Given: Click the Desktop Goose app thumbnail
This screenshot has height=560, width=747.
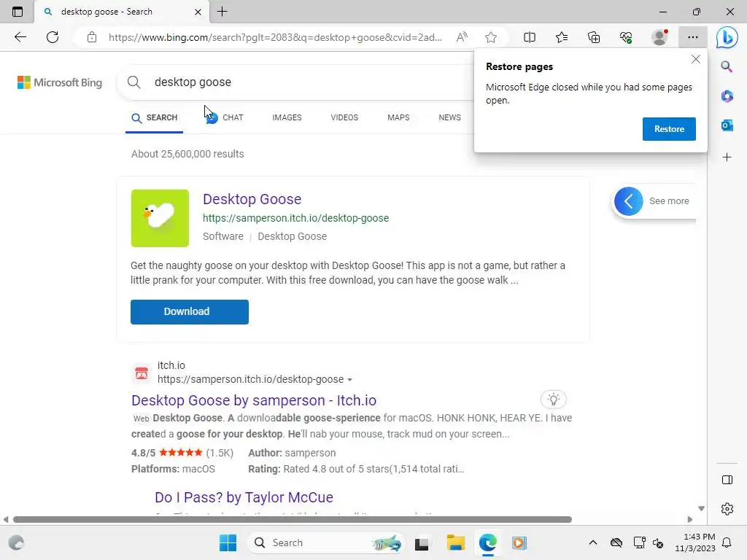Looking at the screenshot, I should point(160,218).
